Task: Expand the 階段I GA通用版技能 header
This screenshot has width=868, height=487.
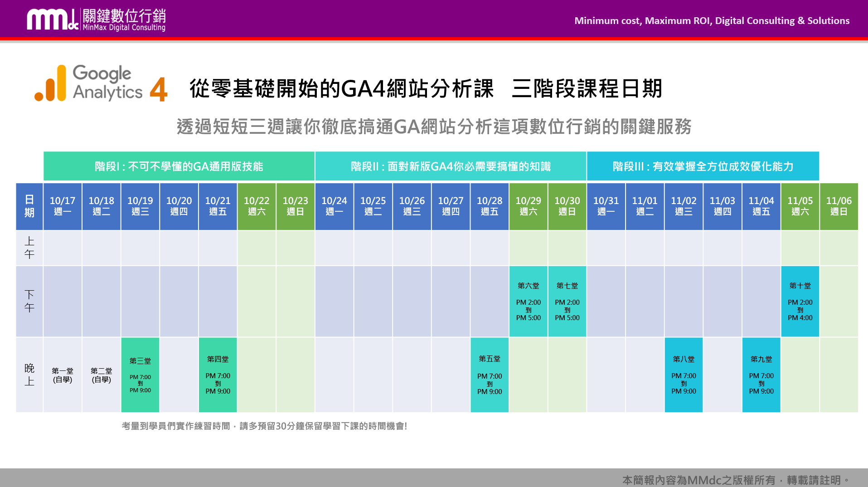Action: tap(179, 166)
